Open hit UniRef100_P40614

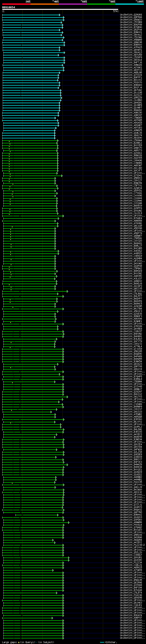(131, 525)
